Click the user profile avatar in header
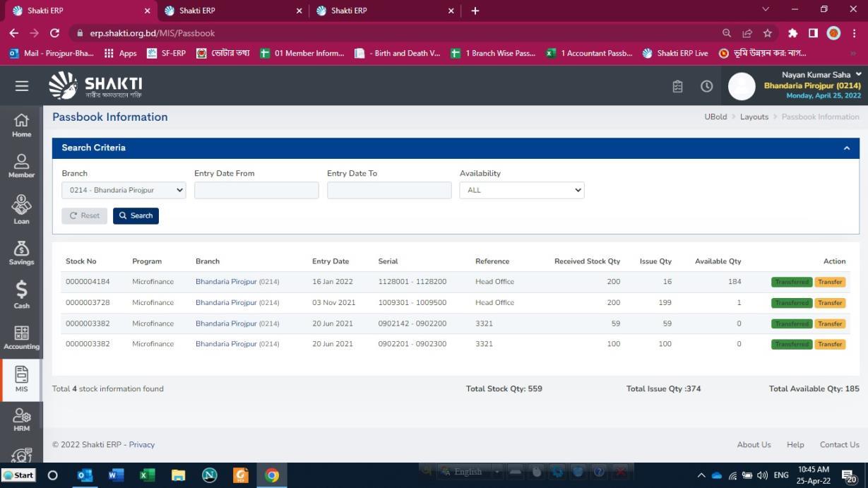The height and width of the screenshot is (488, 868). (x=742, y=86)
